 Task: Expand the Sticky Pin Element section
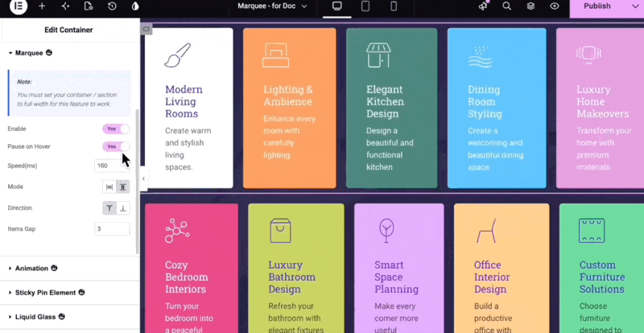tap(47, 292)
